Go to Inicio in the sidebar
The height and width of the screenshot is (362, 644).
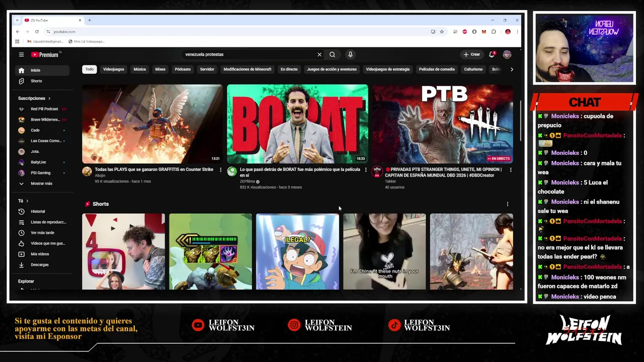43,70
